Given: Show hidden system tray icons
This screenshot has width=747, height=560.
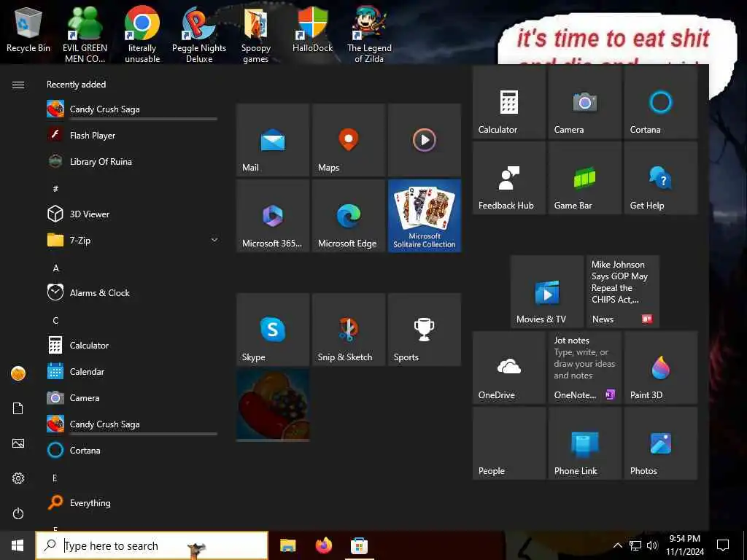Looking at the screenshot, I should [617, 545].
